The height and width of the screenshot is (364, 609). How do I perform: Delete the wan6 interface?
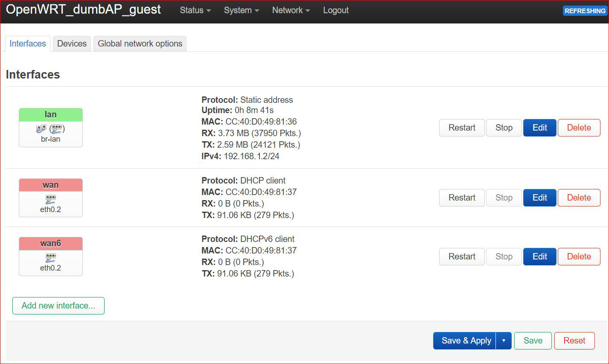[579, 256]
